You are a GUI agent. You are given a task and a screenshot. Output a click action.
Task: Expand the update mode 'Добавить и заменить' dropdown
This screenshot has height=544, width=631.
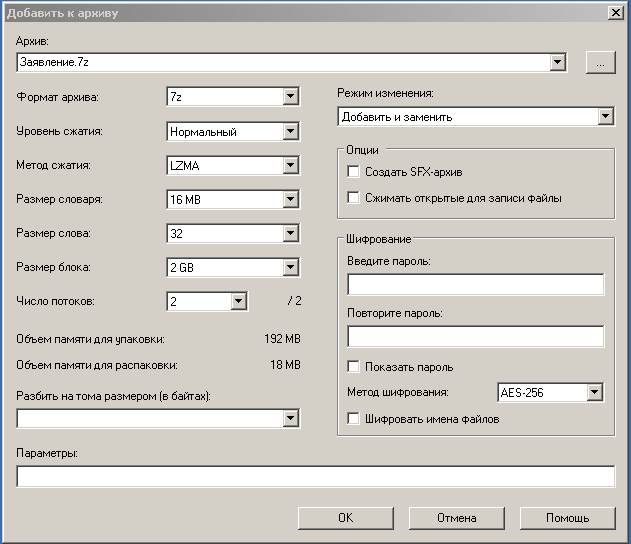(476, 117)
